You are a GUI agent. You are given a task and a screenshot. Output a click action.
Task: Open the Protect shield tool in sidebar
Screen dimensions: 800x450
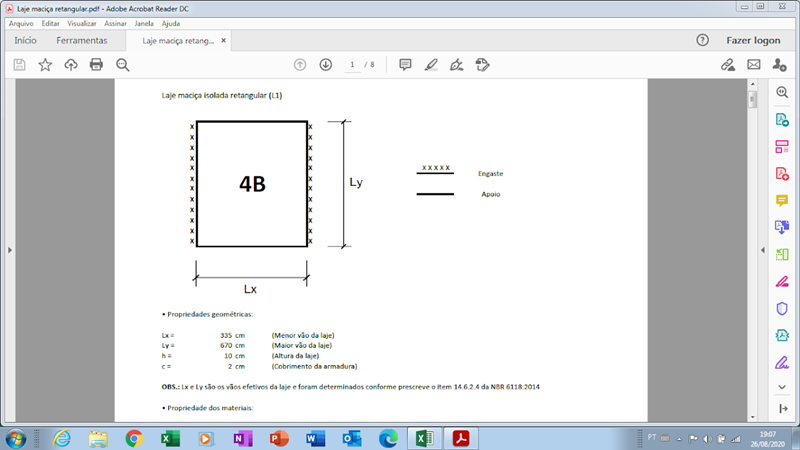click(782, 309)
